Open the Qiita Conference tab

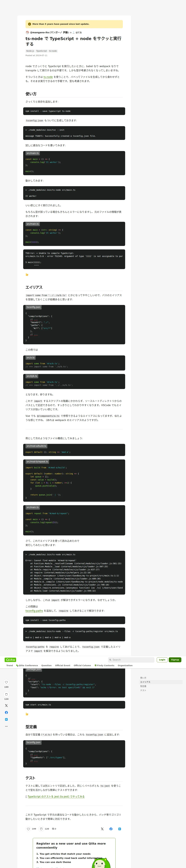[27, 665]
